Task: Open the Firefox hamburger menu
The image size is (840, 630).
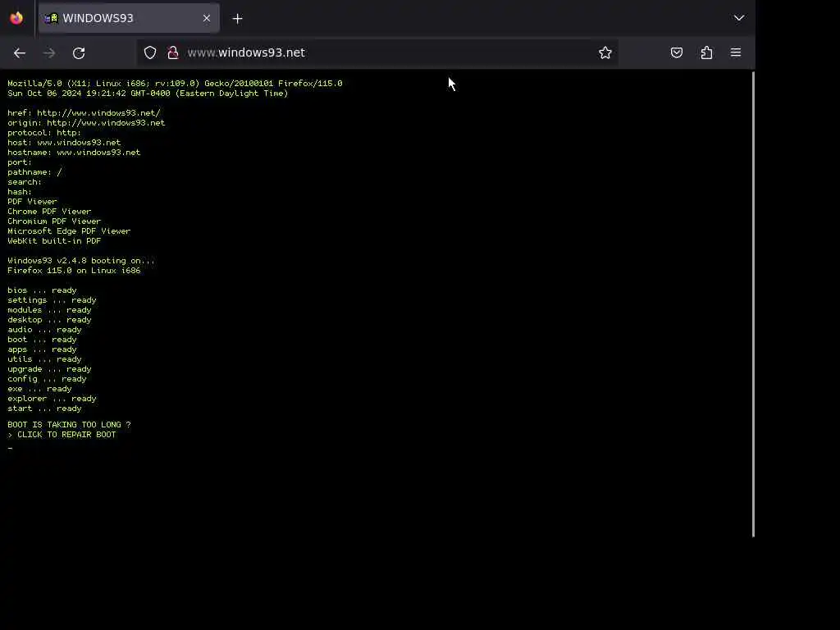Action: click(736, 52)
